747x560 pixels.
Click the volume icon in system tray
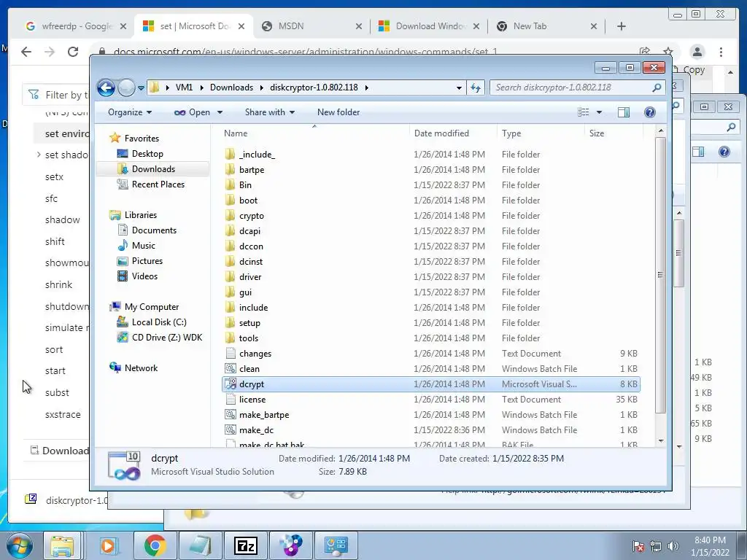[x=673, y=545]
